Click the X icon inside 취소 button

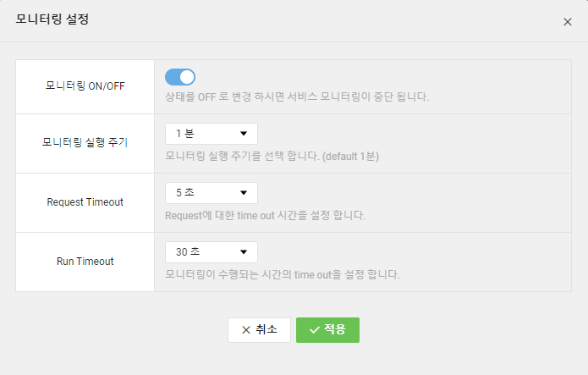(x=246, y=330)
